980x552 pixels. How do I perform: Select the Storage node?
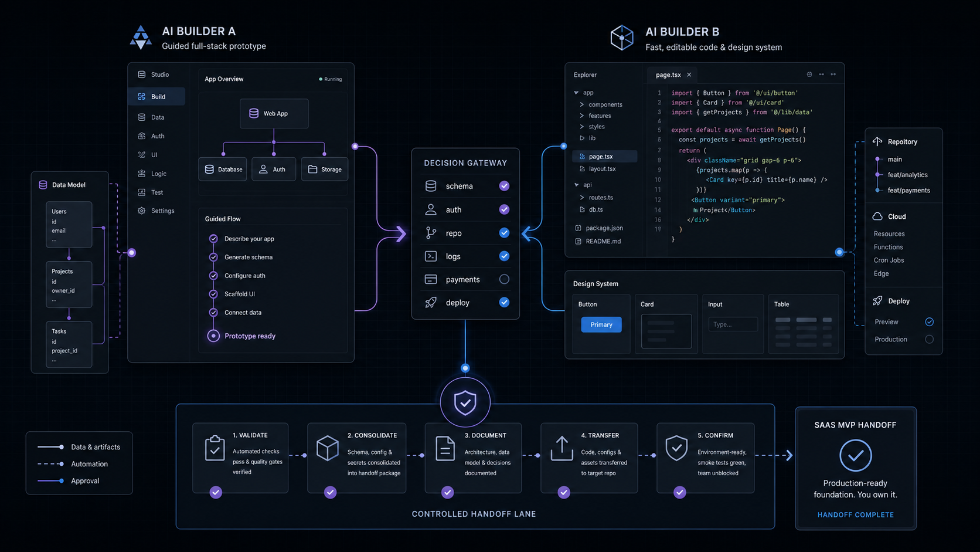coord(325,169)
